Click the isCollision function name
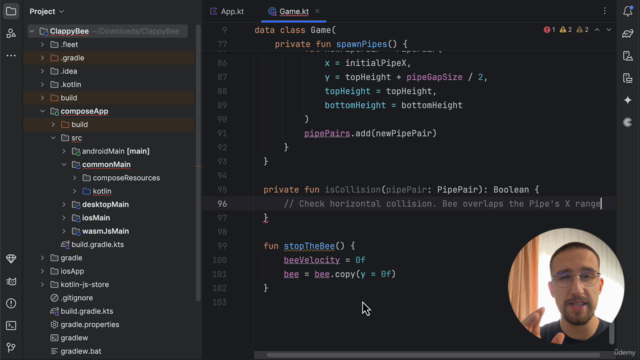Image resolution: width=640 pixels, height=360 pixels. coord(353,190)
